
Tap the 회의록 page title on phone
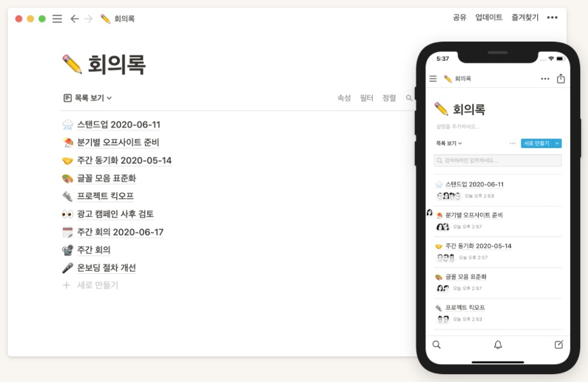pyautogui.click(x=469, y=109)
